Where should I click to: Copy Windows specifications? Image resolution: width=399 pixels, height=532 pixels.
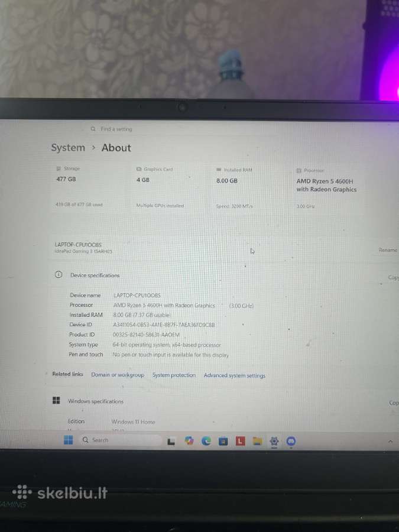pyautogui.click(x=394, y=403)
